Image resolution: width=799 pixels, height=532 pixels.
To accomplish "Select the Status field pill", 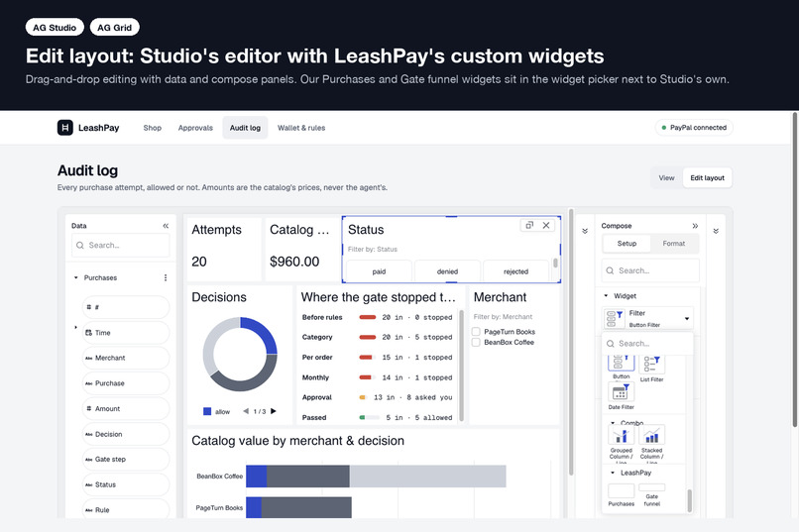I will 125,484.
